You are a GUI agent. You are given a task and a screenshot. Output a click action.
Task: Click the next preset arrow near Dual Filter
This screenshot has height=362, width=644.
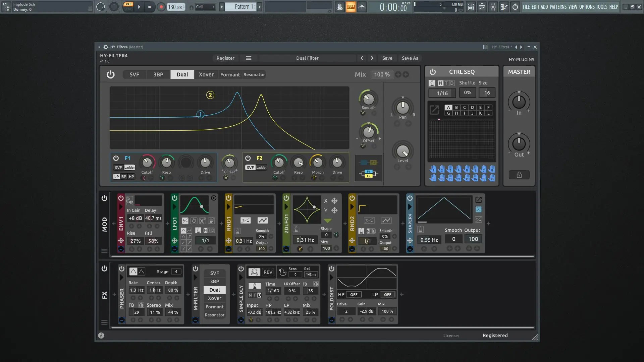[372, 58]
